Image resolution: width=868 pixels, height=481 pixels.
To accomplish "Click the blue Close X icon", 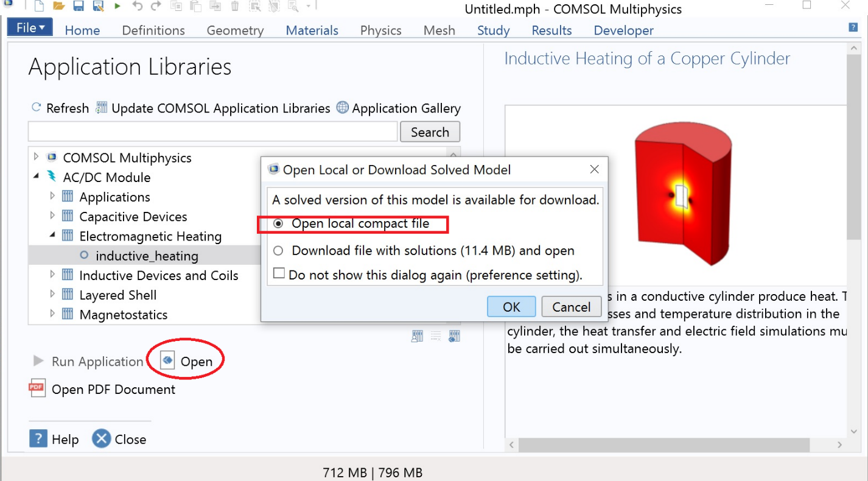I will 102,438.
